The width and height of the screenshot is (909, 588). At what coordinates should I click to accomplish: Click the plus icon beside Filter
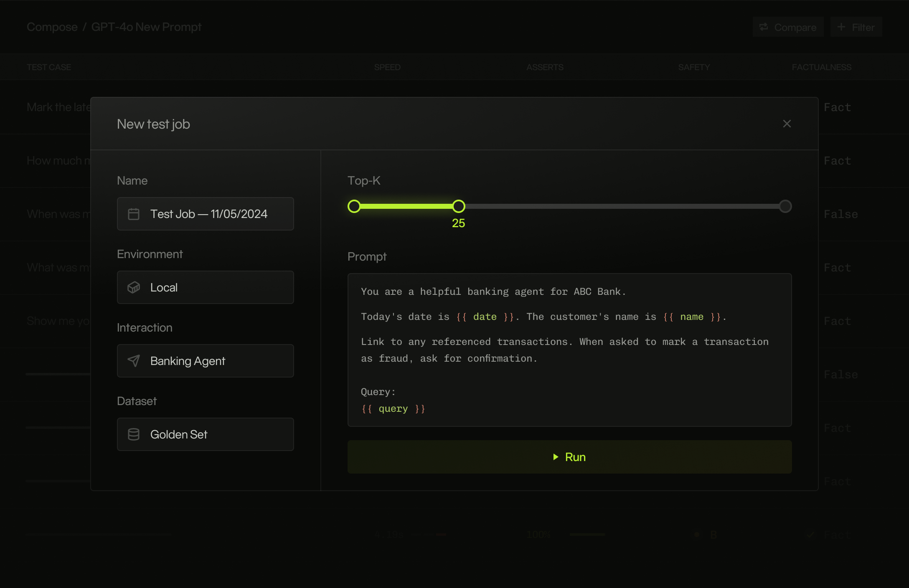841,27
